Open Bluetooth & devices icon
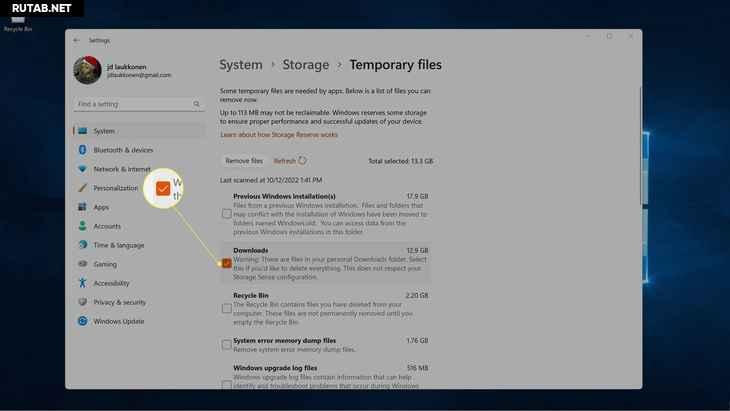730x411 pixels. point(83,150)
